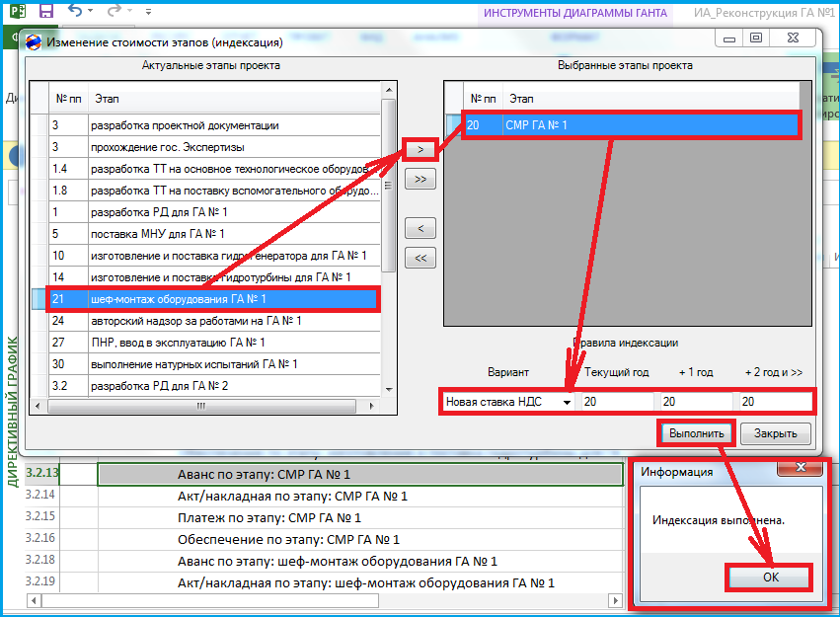Click left list vertical scrollbar thumb
Image resolution: width=840 pixels, height=617 pixels.
click(x=389, y=185)
